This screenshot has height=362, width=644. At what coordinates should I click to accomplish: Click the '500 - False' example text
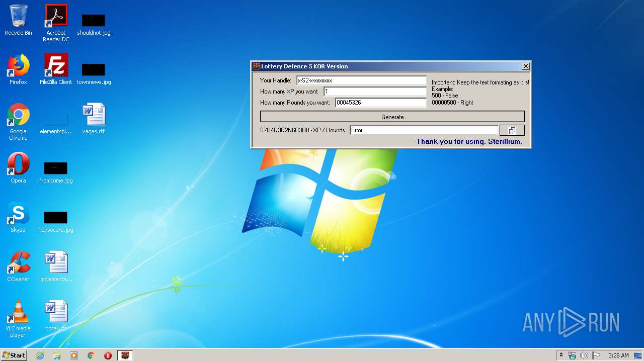coord(445,96)
